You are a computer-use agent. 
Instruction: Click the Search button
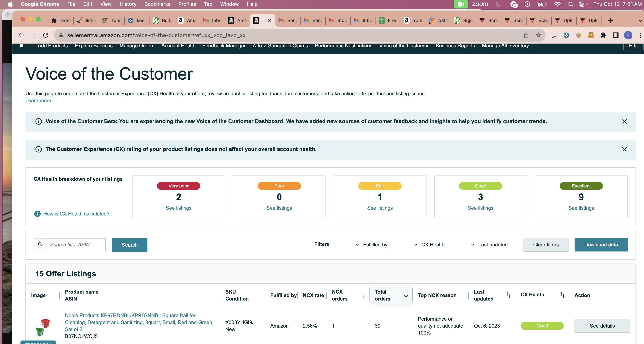pyautogui.click(x=129, y=245)
